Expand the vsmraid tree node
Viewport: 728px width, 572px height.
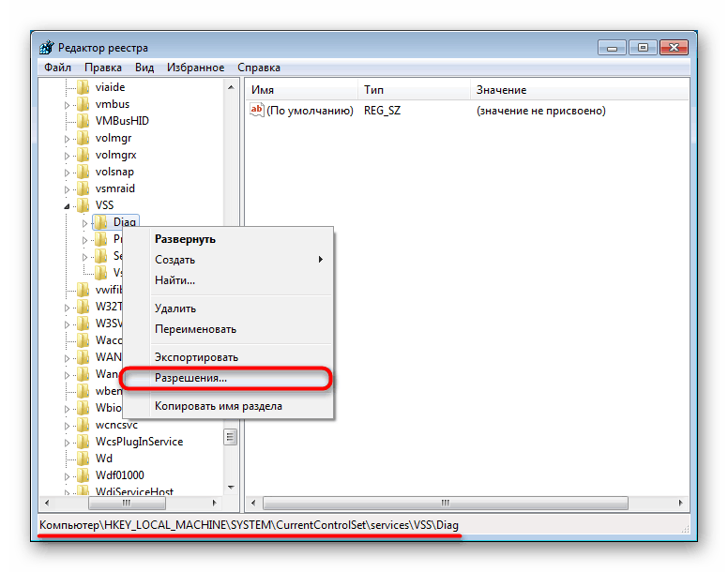coord(67,189)
